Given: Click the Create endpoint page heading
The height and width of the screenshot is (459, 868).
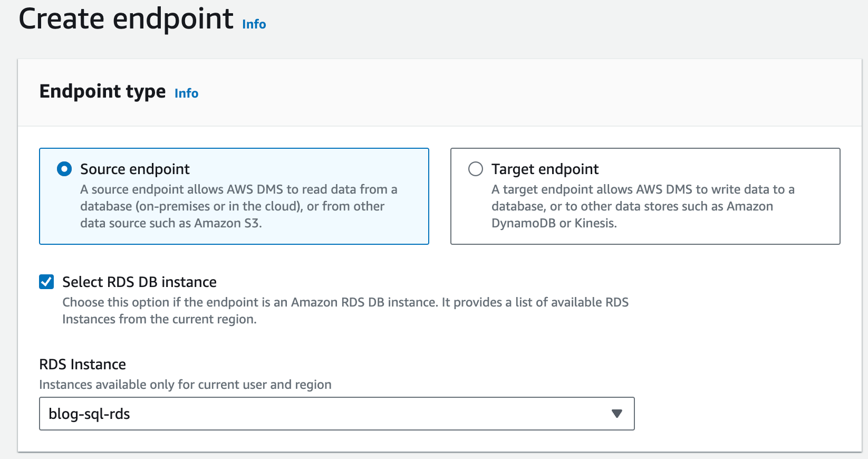Looking at the screenshot, I should 126,19.
